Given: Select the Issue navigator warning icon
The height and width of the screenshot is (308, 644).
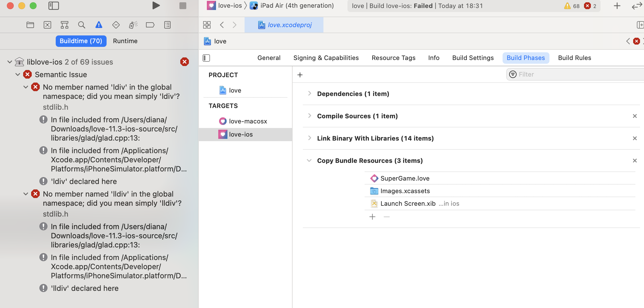Looking at the screenshot, I should click(99, 25).
